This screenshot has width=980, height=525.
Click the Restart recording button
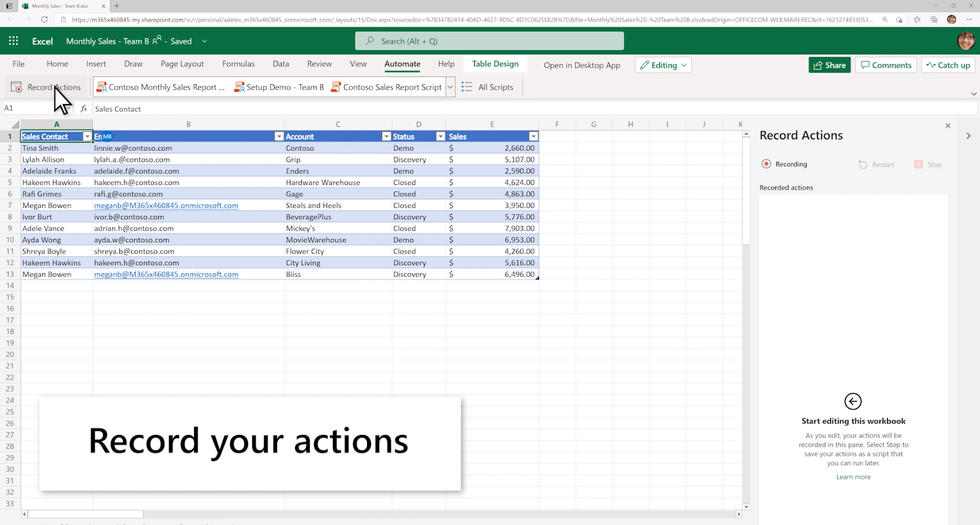point(876,165)
